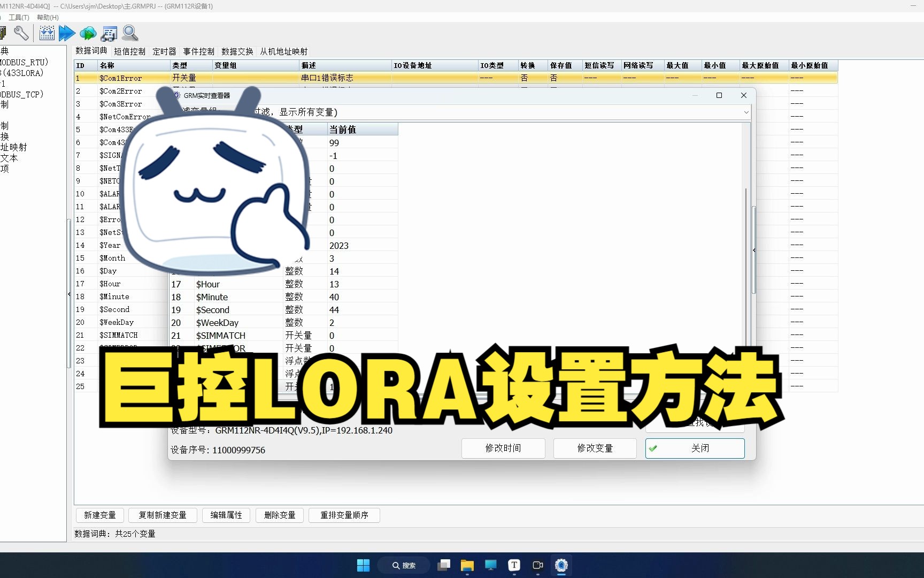Image resolution: width=924 pixels, height=578 pixels.
Task: Click the 当前值 column header in viewer
Action: click(x=363, y=130)
